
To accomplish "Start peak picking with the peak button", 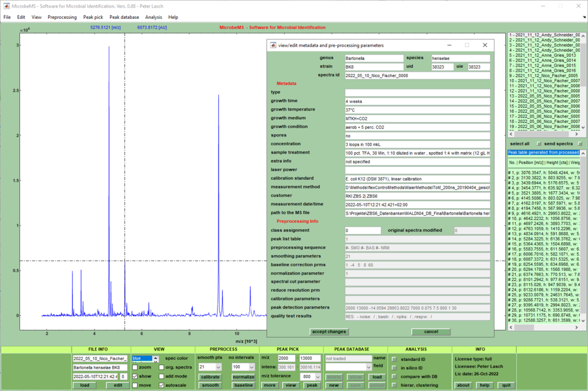I will (x=312, y=385).
